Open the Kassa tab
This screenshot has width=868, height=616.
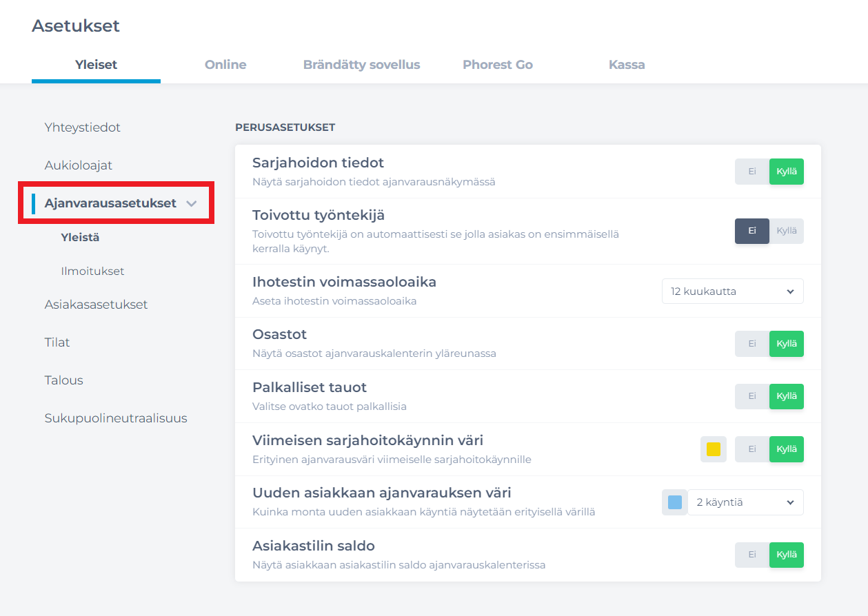click(627, 65)
